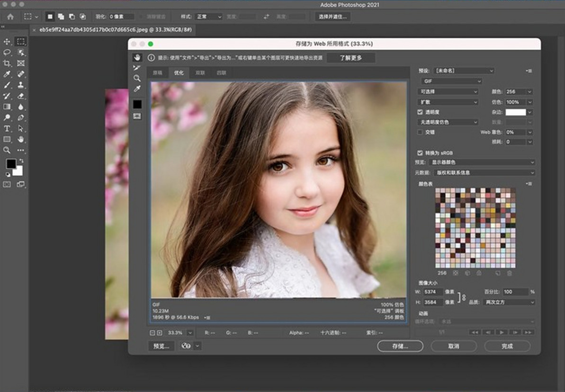Screen dimensions: 565x392
Task: Switch to the 优化 optimized tab
Action: click(179, 73)
